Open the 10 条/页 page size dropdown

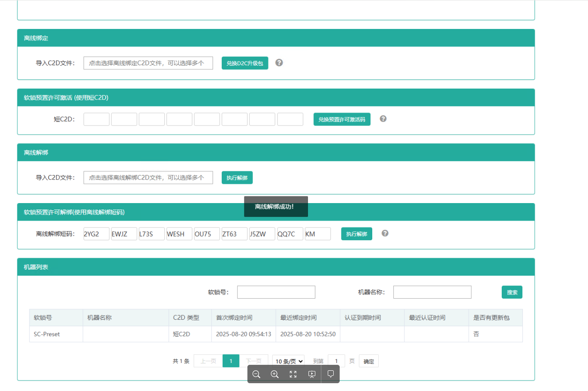288,361
